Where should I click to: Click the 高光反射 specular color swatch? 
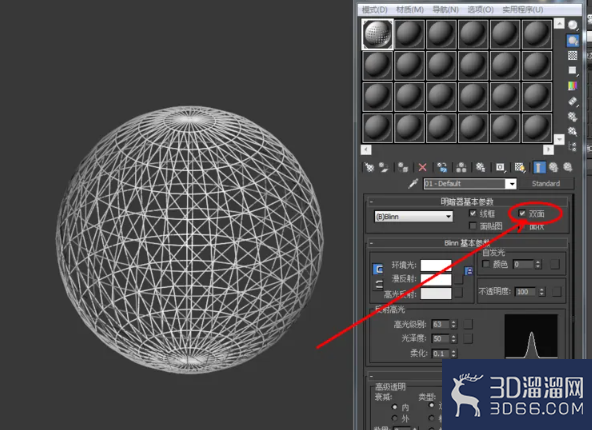[436, 293]
